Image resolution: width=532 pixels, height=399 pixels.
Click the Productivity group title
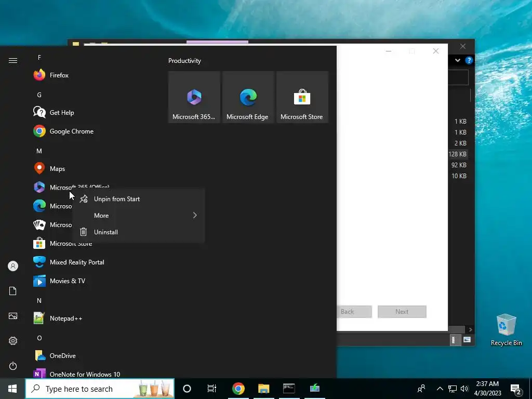pos(184,61)
